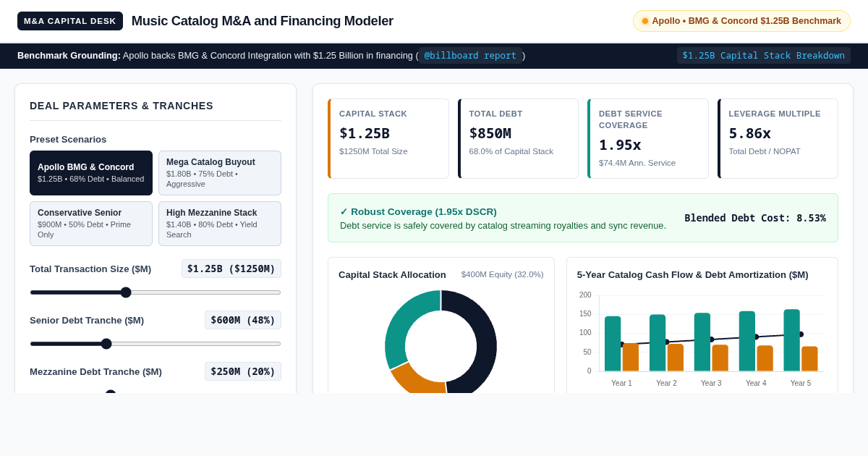Screen dimensions: 868x456
Task: Click the $250M (20%) mezzanine value
Action: point(243,371)
